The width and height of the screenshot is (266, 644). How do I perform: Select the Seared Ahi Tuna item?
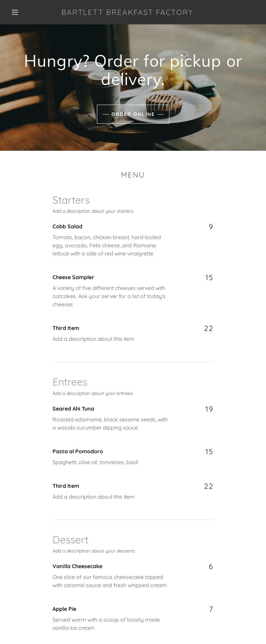(x=73, y=409)
